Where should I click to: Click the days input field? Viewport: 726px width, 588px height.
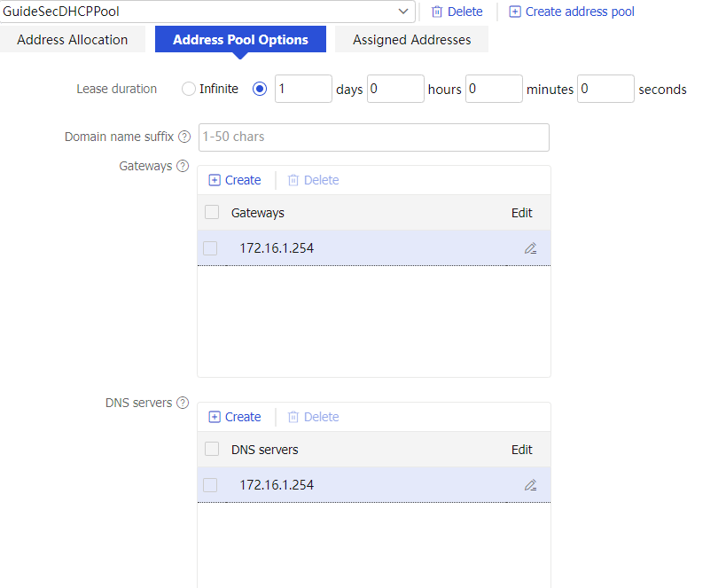click(303, 89)
